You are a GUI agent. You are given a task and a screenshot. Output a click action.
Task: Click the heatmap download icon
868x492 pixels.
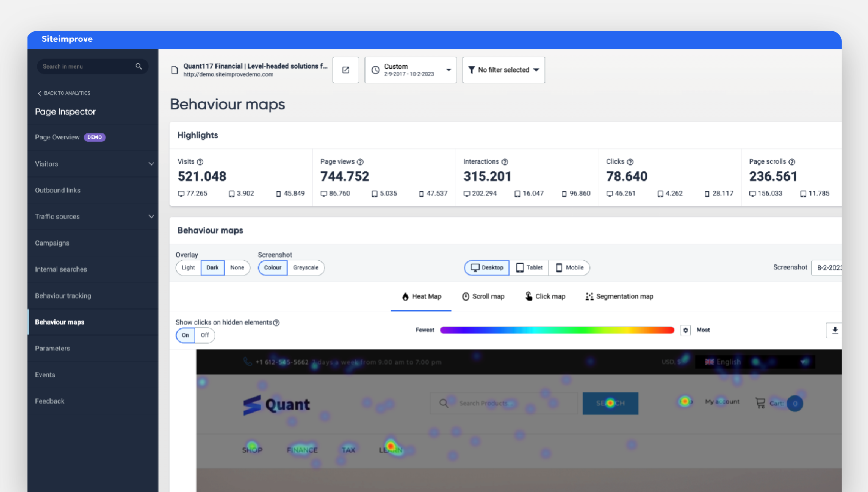point(835,330)
